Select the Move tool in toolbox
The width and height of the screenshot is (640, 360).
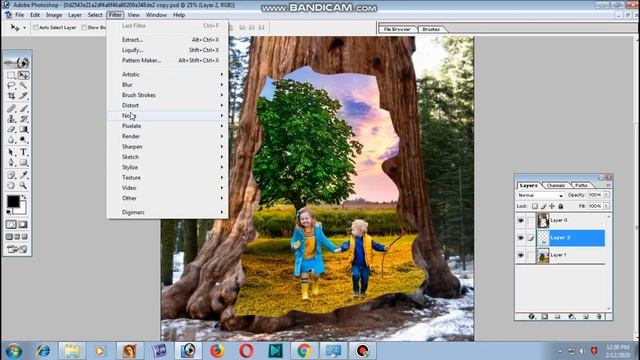point(23,76)
